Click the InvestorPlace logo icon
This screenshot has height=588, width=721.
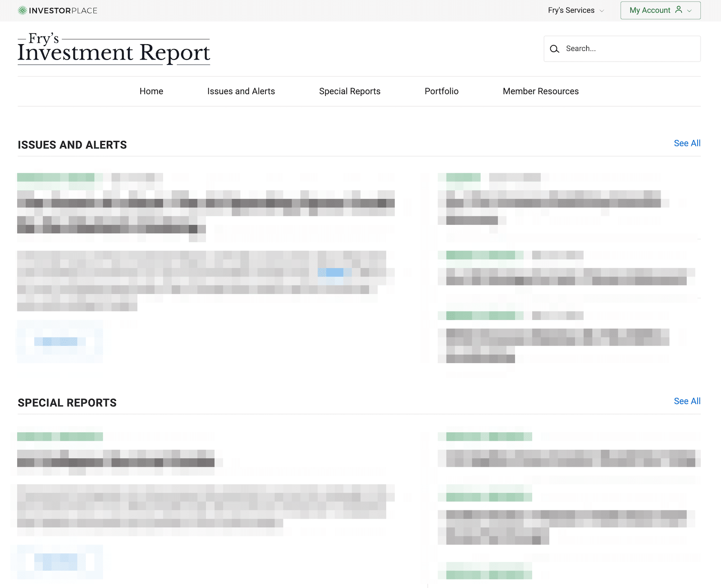pyautogui.click(x=22, y=10)
